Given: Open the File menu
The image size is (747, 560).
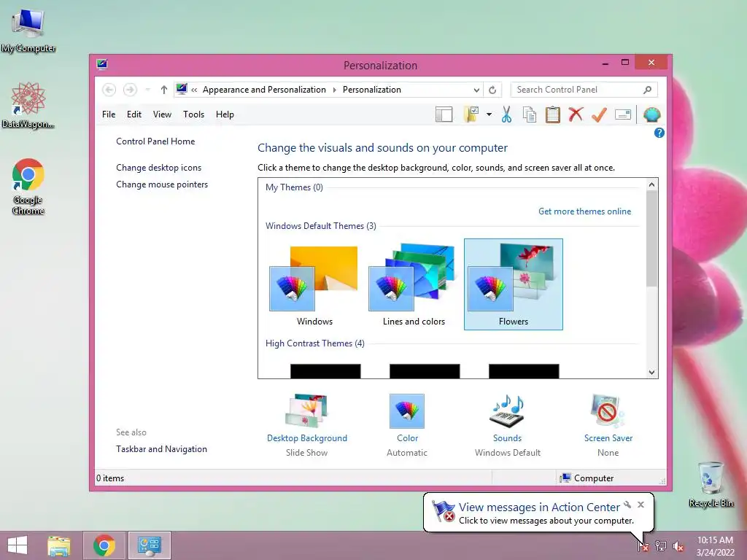Looking at the screenshot, I should point(109,114).
